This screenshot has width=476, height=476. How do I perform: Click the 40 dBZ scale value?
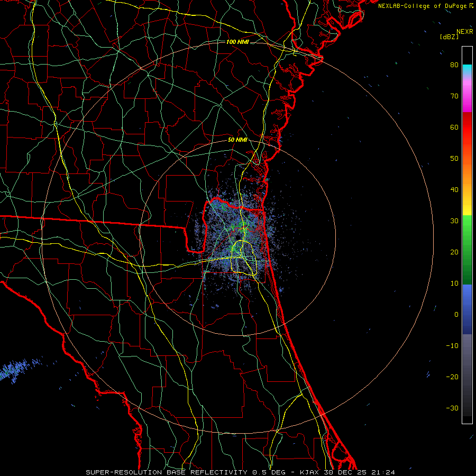pyautogui.click(x=454, y=190)
